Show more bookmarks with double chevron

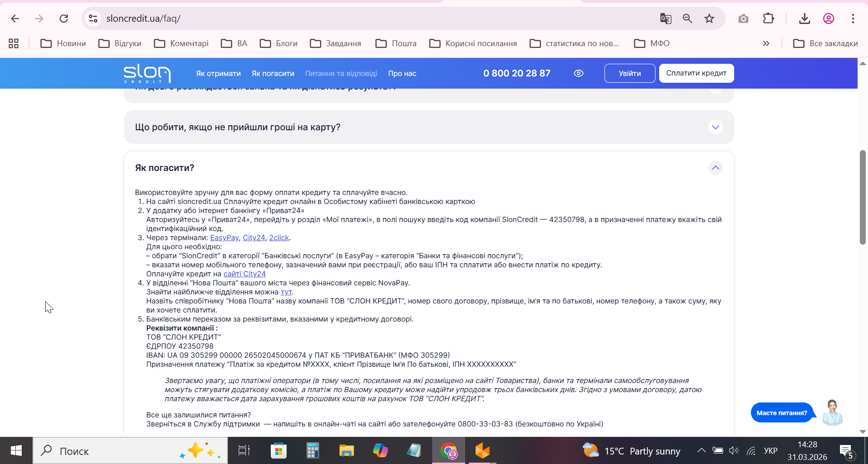point(766,43)
